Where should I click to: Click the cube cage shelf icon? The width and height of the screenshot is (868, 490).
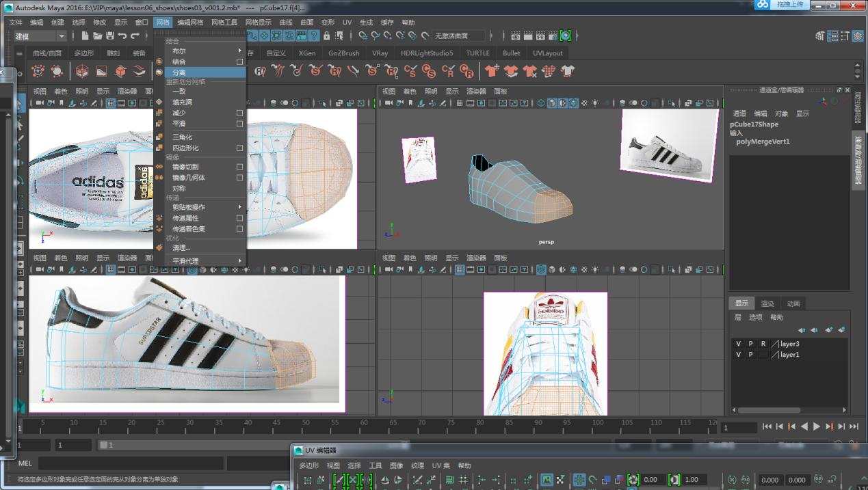coord(81,70)
